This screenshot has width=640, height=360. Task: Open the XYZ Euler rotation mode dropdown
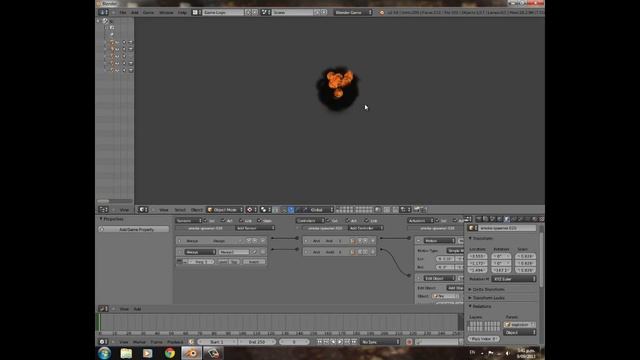514,279
